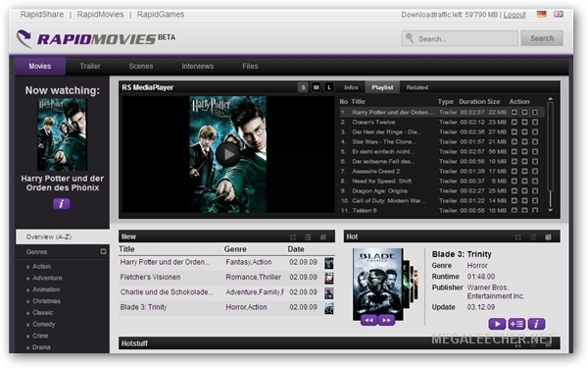Viewport: 588px width, 368px height.
Task: Remove Assassins Creed 2 from playlist
Action: tap(535, 171)
